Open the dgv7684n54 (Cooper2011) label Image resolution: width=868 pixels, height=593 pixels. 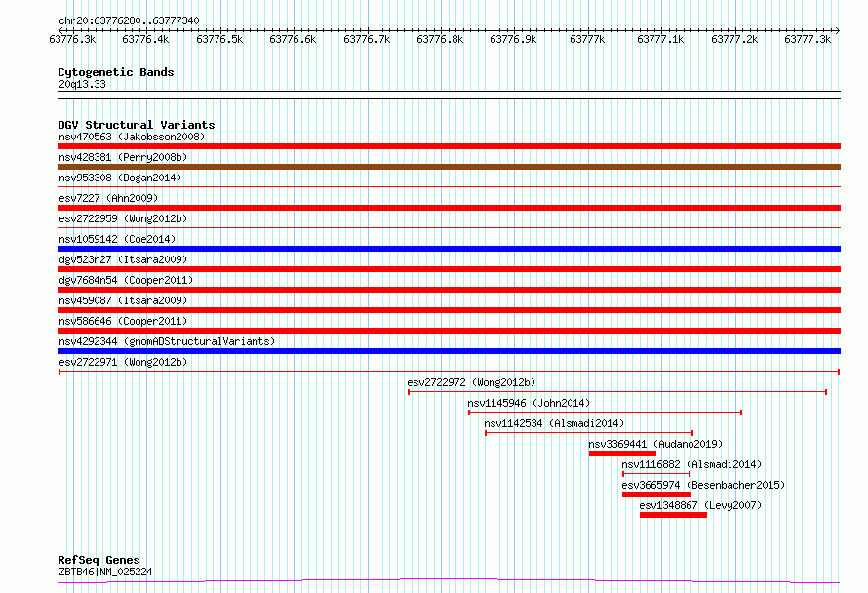(x=126, y=280)
